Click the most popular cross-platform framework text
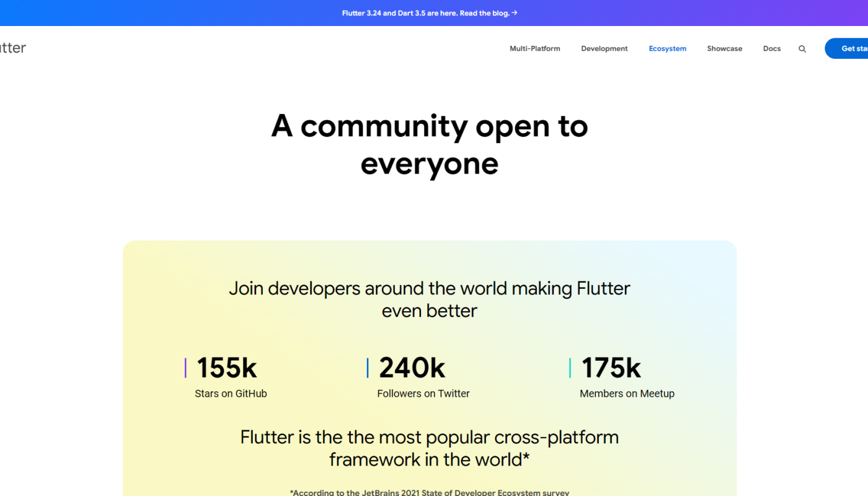868x496 pixels. (x=430, y=448)
